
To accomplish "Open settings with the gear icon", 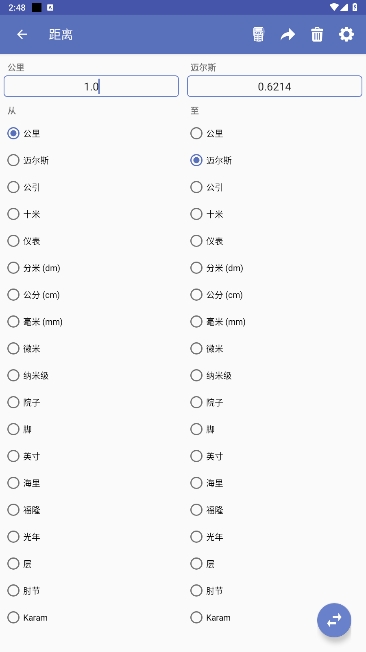I will (346, 35).
